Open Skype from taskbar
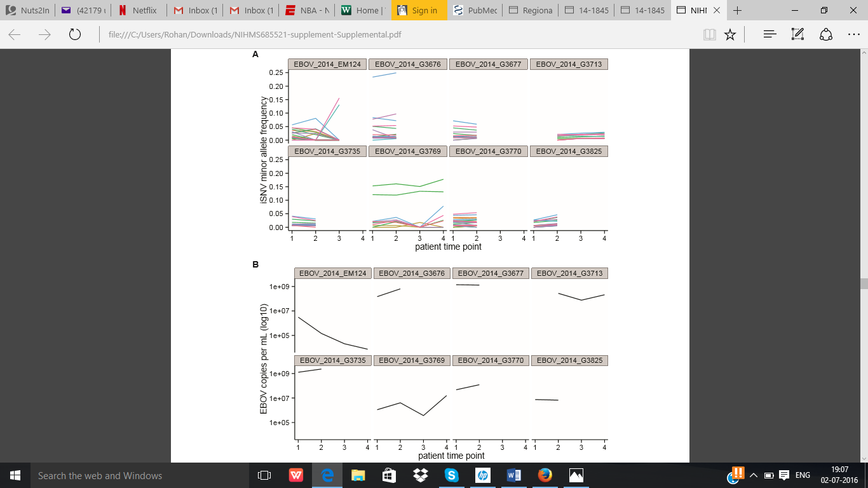The width and height of the screenshot is (868, 488). (x=451, y=475)
